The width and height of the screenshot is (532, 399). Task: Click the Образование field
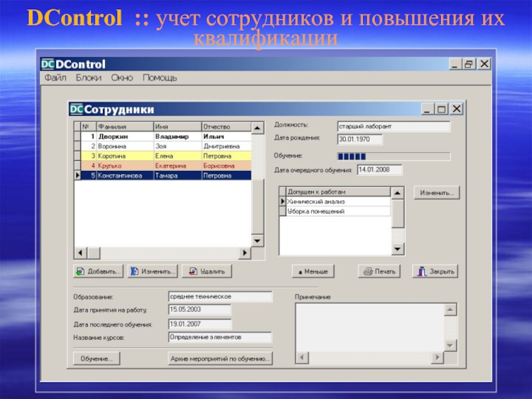point(220,297)
